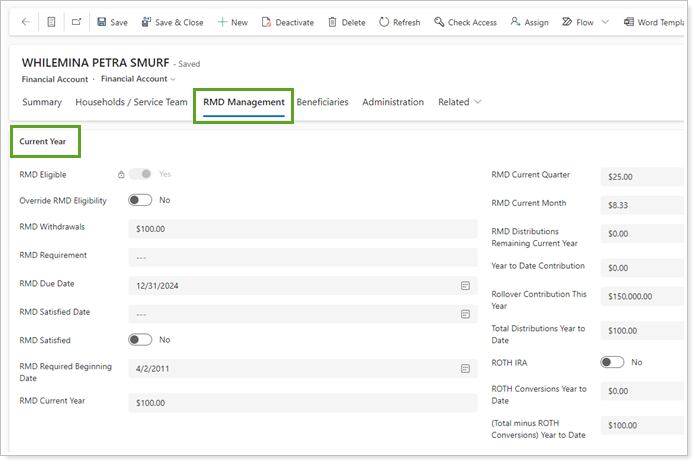The image size is (697, 465).
Task: Toggle Override RMD Eligibility switch
Action: 140,200
